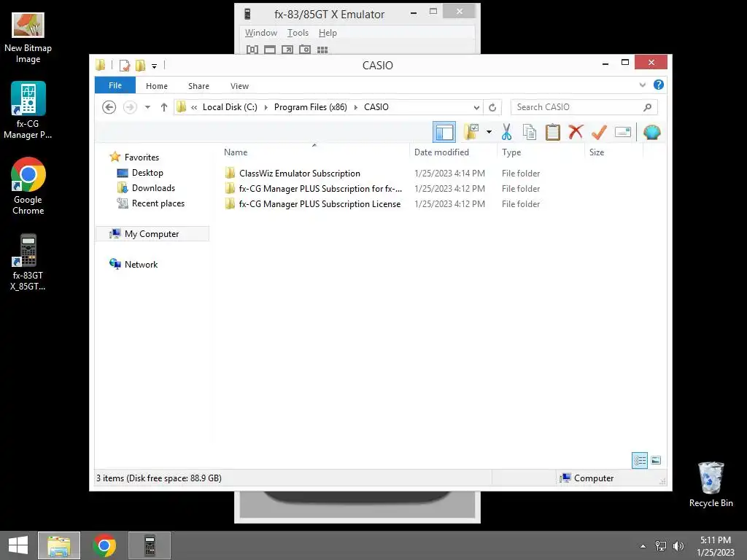Open the Share ribbon tab
This screenshot has width=747, height=560.
click(x=198, y=86)
